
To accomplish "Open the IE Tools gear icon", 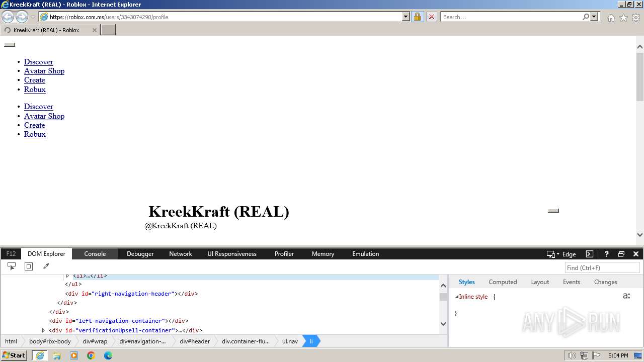I will click(x=636, y=18).
